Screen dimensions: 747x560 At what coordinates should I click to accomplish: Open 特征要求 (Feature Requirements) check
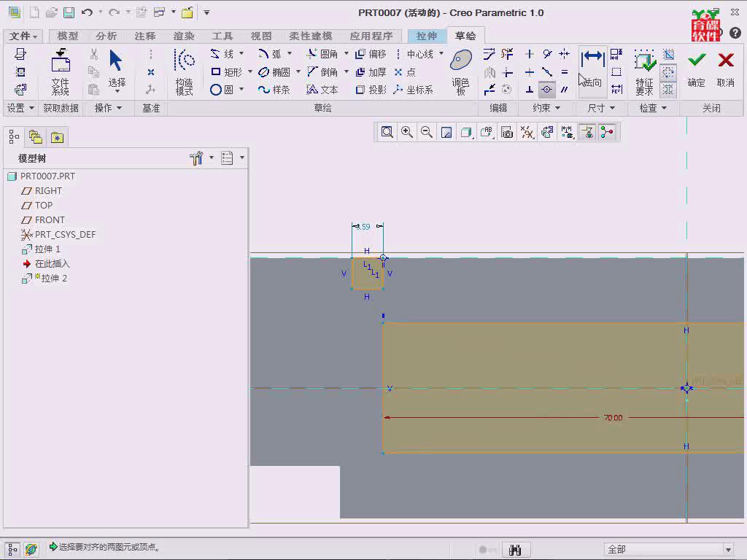coord(644,72)
